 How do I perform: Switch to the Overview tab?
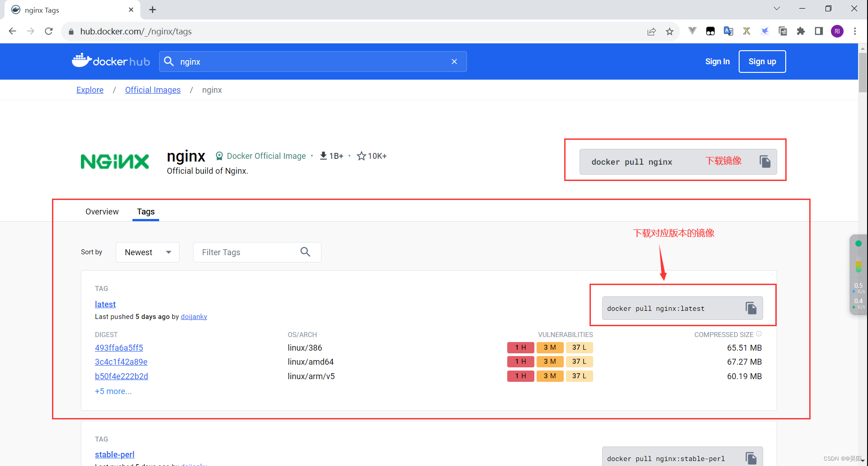pyautogui.click(x=102, y=212)
